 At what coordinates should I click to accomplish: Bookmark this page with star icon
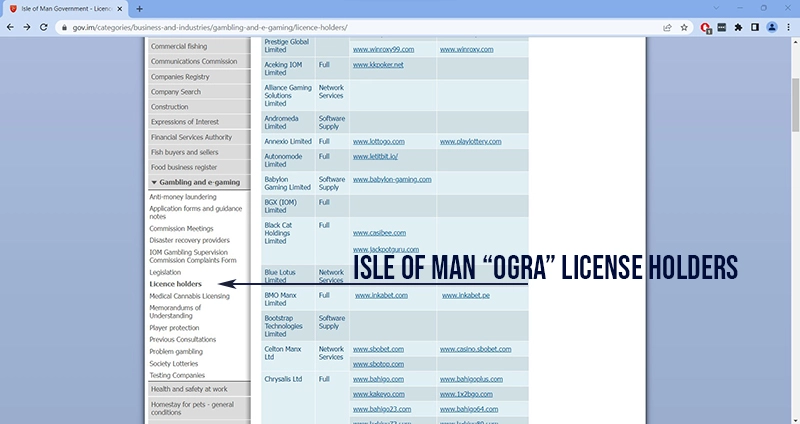684,28
